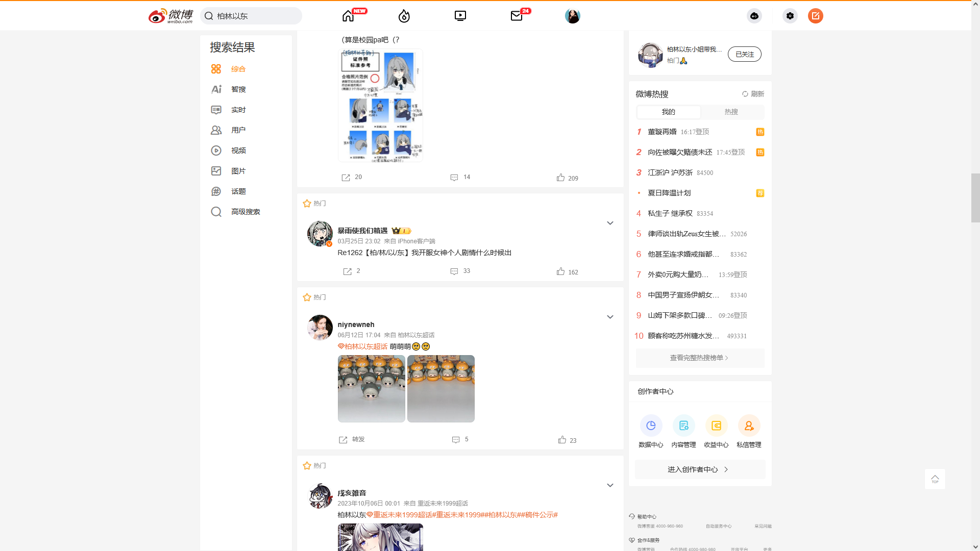This screenshot has height=551, width=980.
Task: Open the ID photo reference artwork thumbnail
Action: click(380, 106)
